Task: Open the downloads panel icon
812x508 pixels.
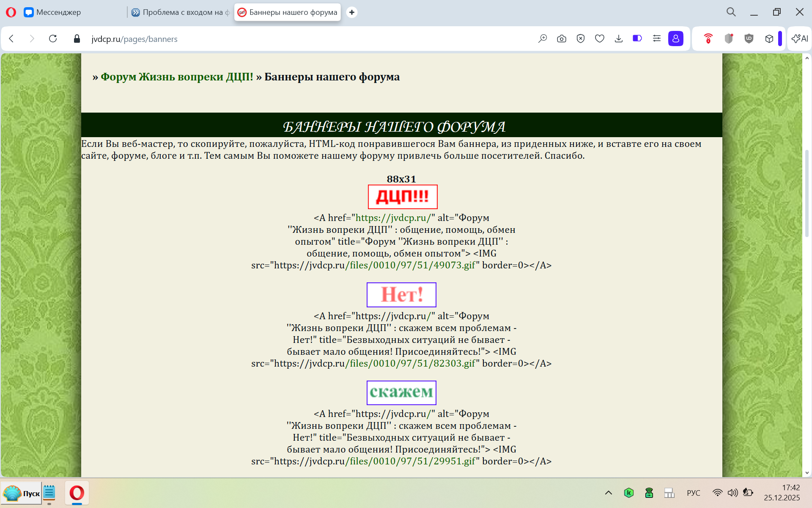Action: point(618,39)
